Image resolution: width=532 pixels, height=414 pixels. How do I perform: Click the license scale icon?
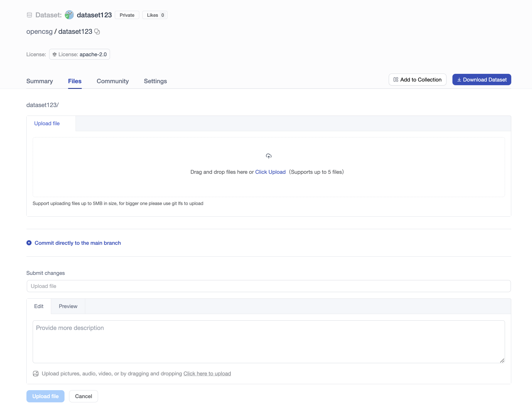[55, 55]
